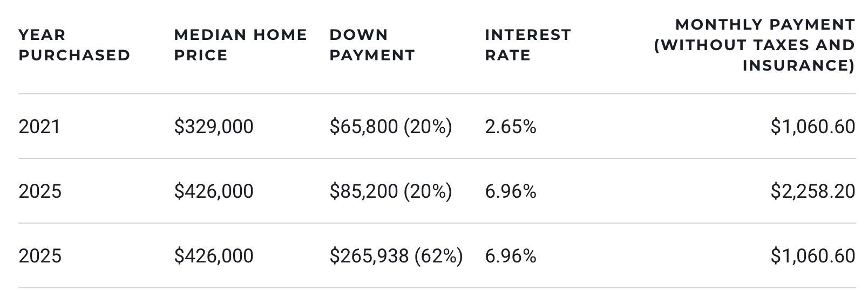Click 6.96% in the 62% down payment row

511,256
